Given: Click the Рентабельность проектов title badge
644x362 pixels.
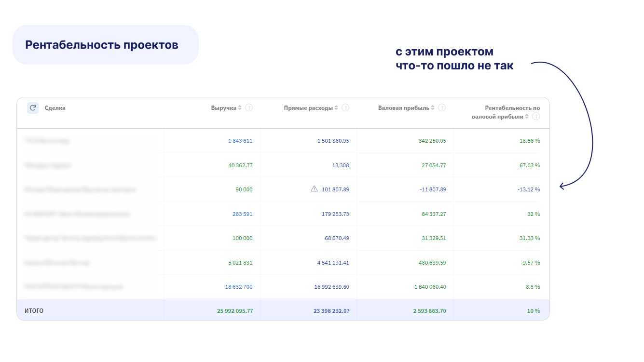Looking at the screenshot, I should click(105, 45).
